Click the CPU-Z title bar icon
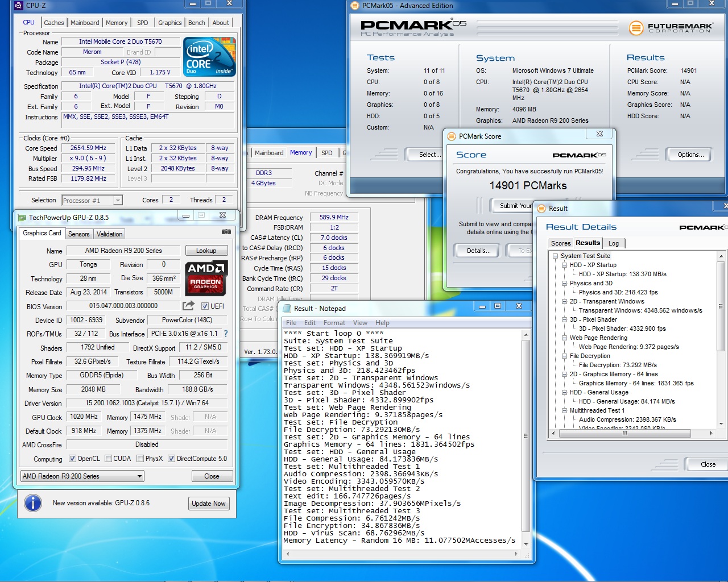The image size is (728, 582). point(19,6)
